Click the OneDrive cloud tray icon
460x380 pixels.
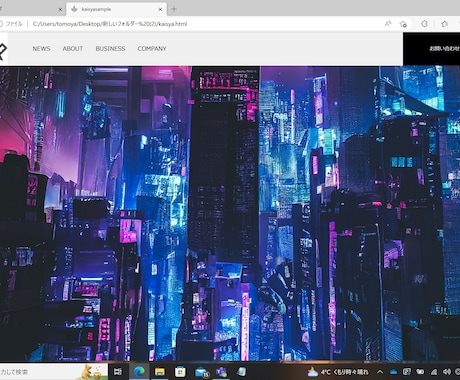[393, 372]
